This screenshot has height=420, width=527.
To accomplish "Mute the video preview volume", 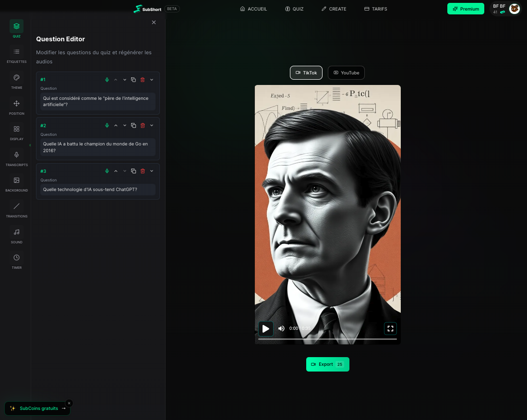I will 281,329.
